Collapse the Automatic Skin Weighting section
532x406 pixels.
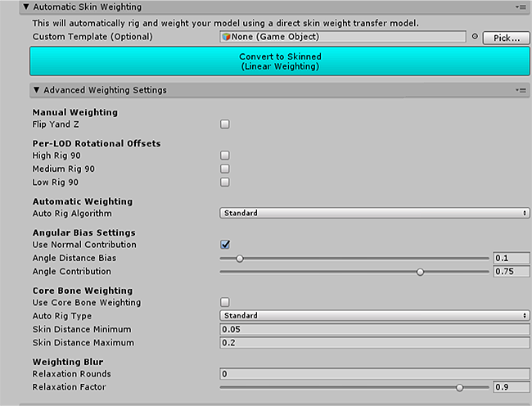click(x=26, y=7)
